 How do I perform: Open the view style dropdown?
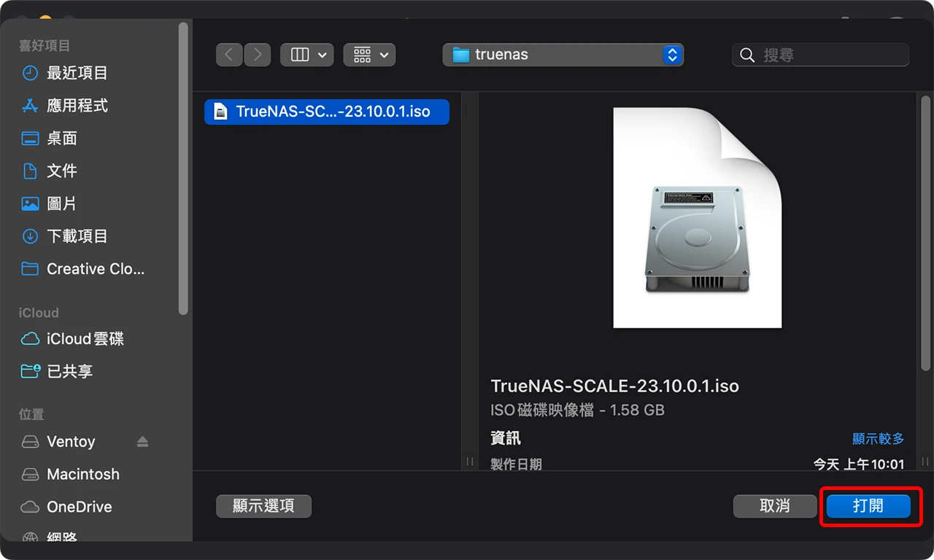[306, 54]
